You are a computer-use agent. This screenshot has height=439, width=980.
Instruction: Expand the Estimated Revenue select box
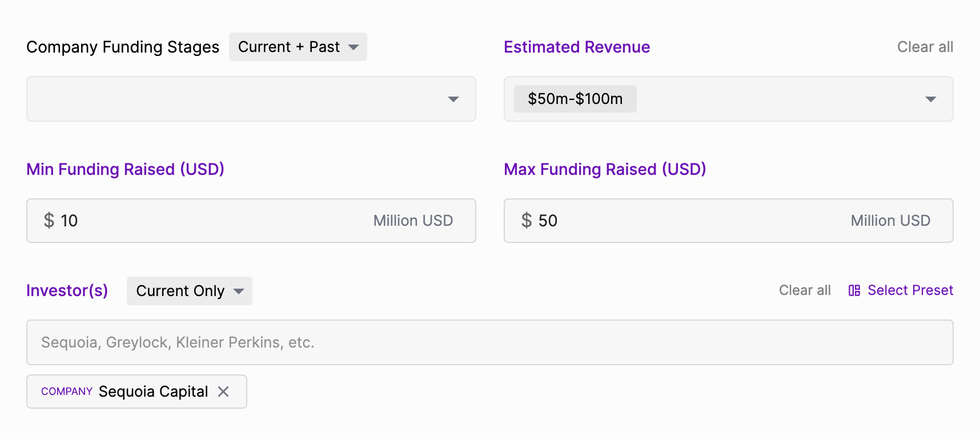pos(729,99)
